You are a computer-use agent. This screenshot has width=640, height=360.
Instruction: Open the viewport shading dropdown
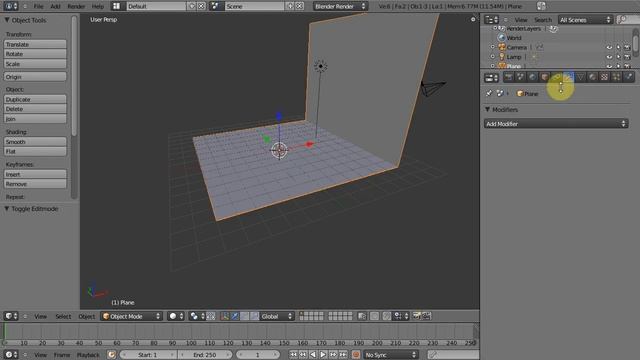pyautogui.click(x=176, y=316)
